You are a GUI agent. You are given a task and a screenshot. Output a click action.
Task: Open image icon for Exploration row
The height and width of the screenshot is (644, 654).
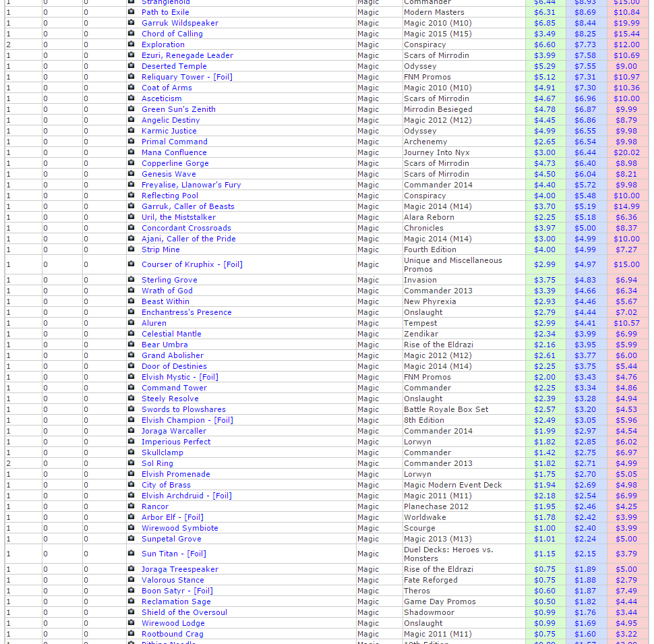click(x=131, y=45)
